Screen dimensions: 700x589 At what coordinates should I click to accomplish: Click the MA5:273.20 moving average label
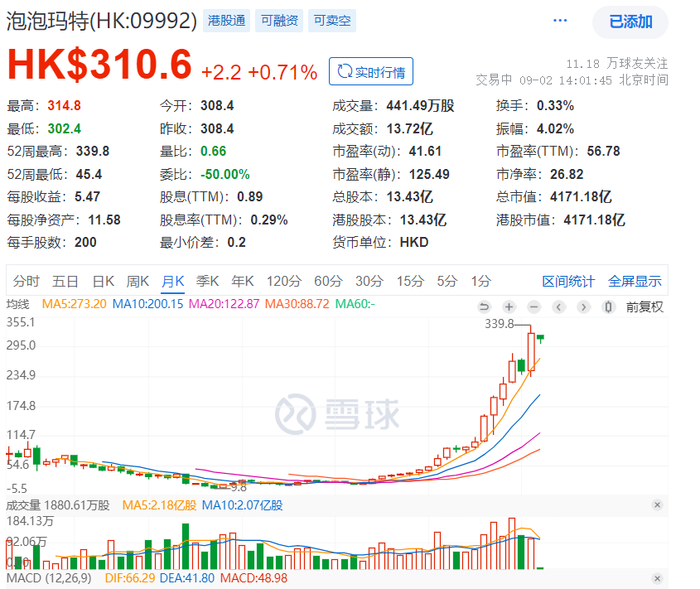(74, 304)
